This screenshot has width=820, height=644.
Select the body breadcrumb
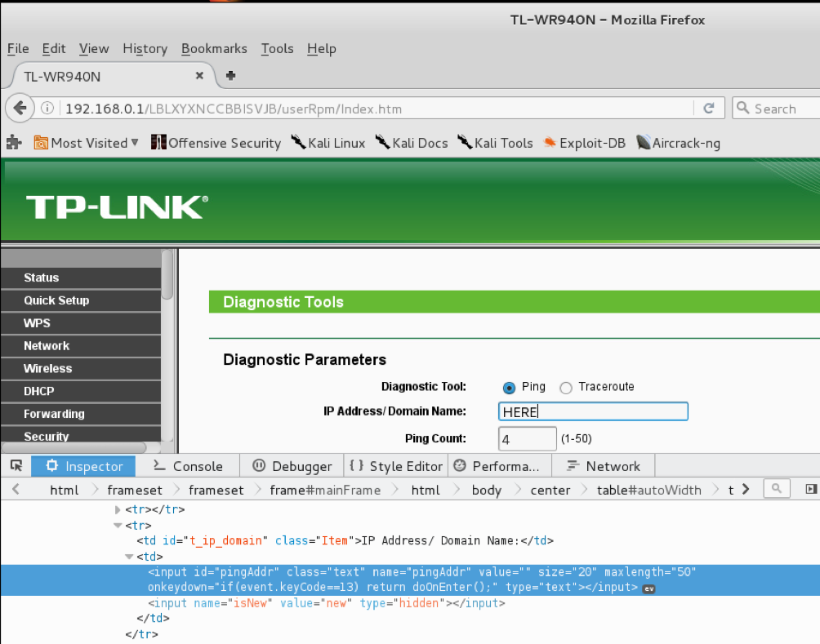(x=486, y=490)
